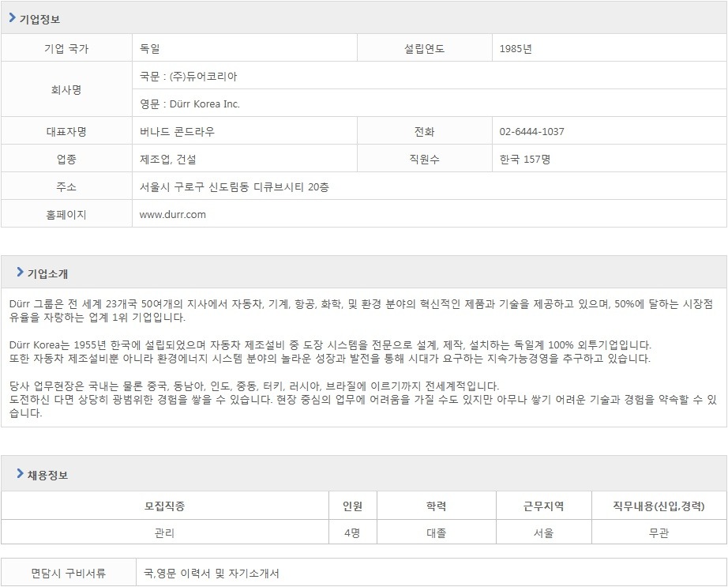This screenshot has width=728, height=587.
Task: Select employee count 한국 157명
Action: point(525,160)
